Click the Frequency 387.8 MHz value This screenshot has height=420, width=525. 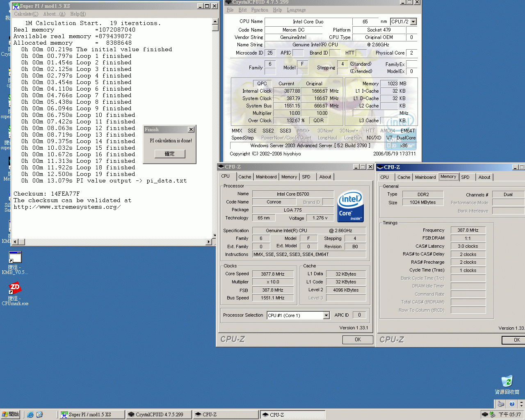pyautogui.click(x=468, y=231)
